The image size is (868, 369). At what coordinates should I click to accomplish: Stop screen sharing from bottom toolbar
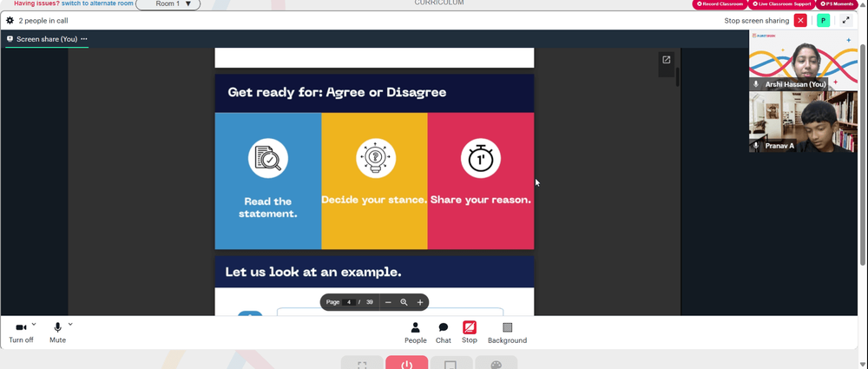pos(470,333)
